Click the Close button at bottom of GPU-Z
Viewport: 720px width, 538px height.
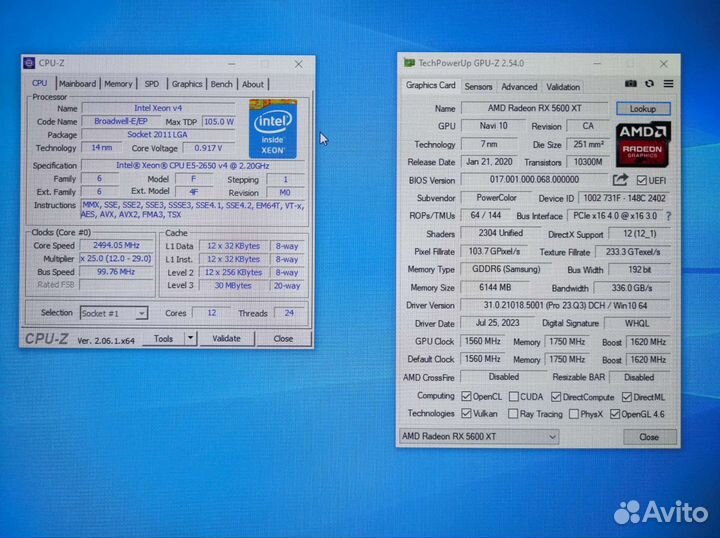click(x=649, y=437)
